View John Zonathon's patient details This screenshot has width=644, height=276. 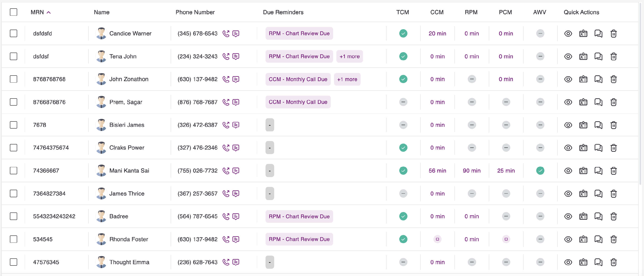click(568, 79)
